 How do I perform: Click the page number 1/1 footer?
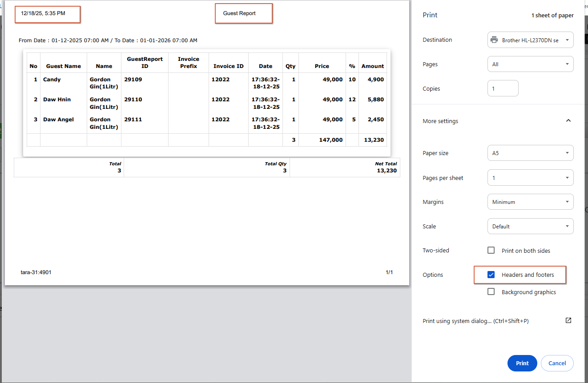click(x=389, y=272)
